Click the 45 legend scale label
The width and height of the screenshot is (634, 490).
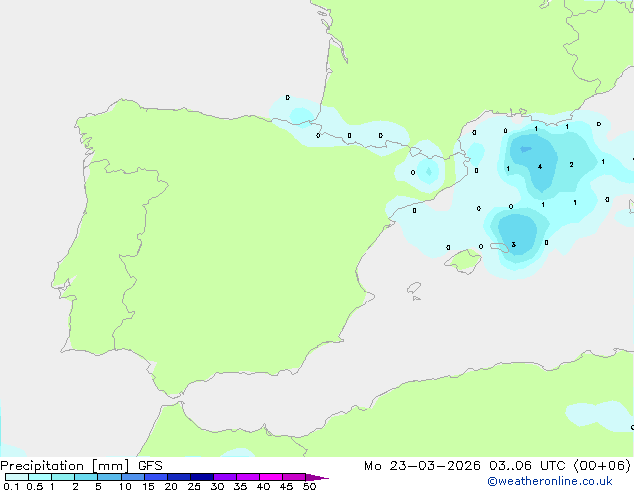pos(286,486)
